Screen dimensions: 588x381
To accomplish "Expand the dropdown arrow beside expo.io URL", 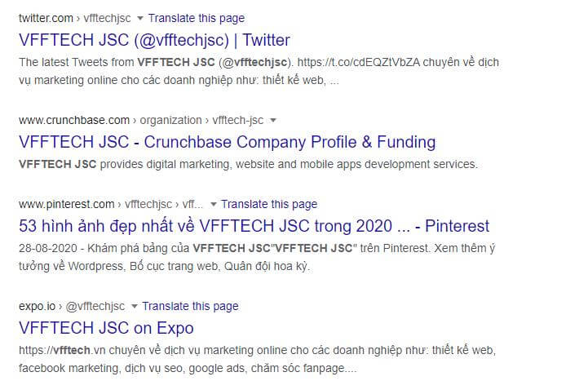I will pos(135,307).
